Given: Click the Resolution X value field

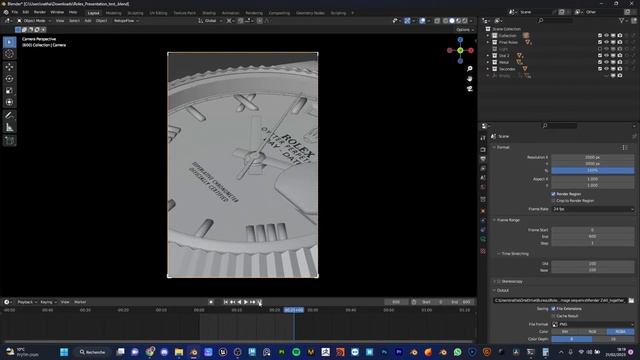Looking at the screenshot, I should [593, 157].
